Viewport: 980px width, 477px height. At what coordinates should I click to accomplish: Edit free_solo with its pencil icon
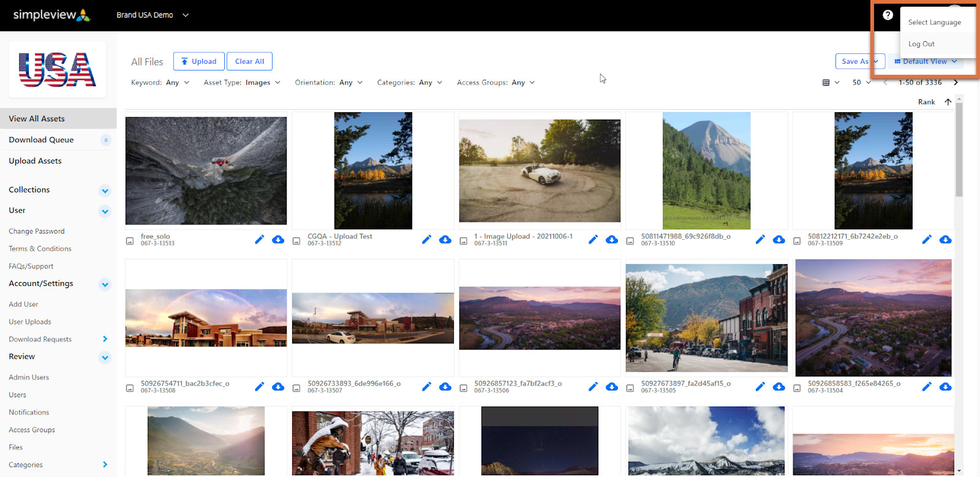point(260,240)
